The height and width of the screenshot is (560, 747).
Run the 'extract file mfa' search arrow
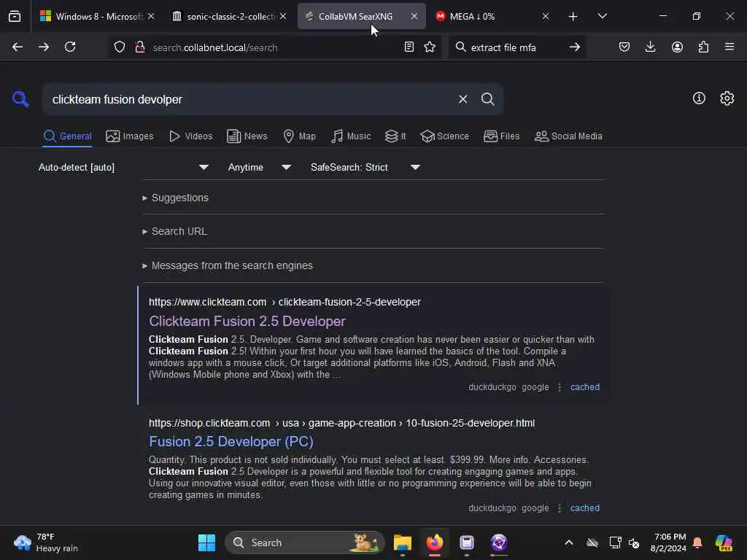pyautogui.click(x=575, y=47)
